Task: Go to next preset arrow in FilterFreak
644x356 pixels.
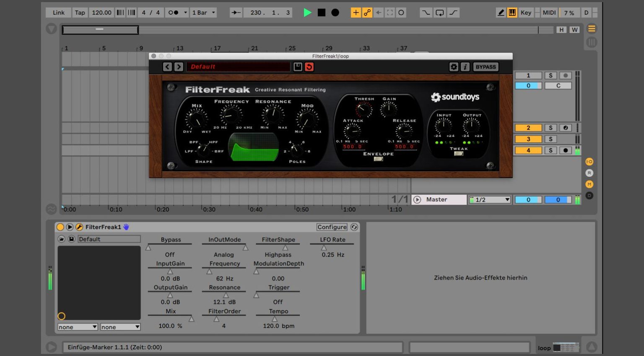Action: tap(179, 67)
